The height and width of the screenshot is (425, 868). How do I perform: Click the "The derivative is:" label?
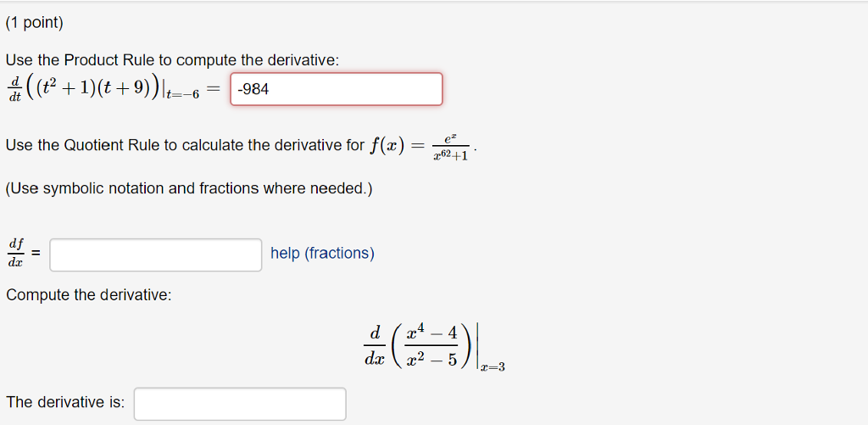tap(65, 403)
